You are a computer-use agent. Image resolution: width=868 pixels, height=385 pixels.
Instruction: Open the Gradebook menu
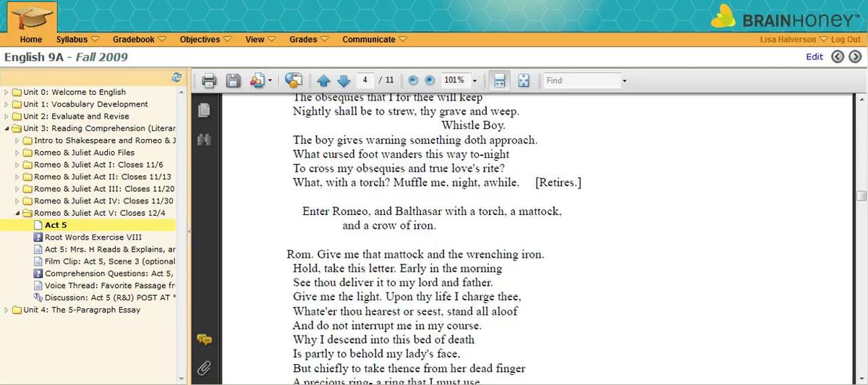click(139, 39)
